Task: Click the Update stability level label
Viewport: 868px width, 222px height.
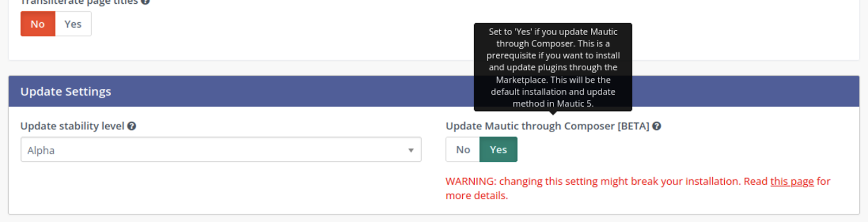Action: 72,126
